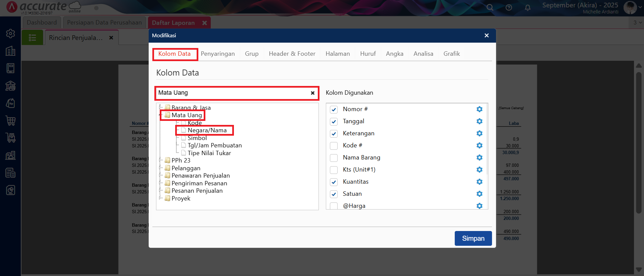Click the search magnifier in header
The image size is (644, 276).
pyautogui.click(x=490, y=7)
